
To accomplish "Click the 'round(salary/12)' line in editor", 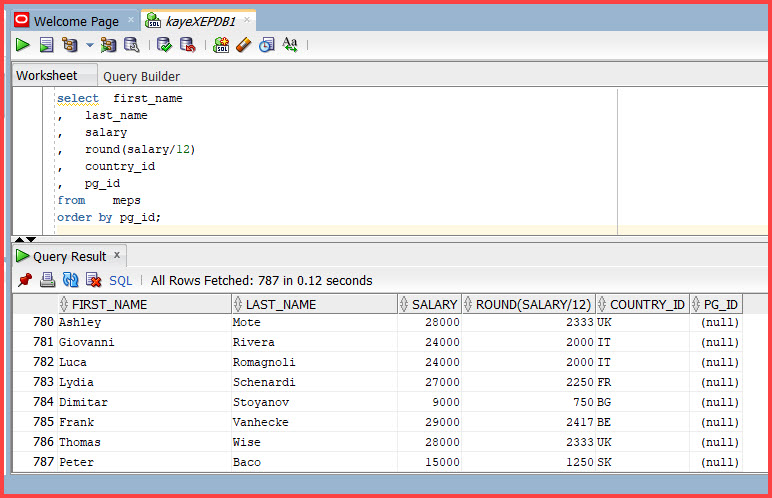I will (140, 149).
